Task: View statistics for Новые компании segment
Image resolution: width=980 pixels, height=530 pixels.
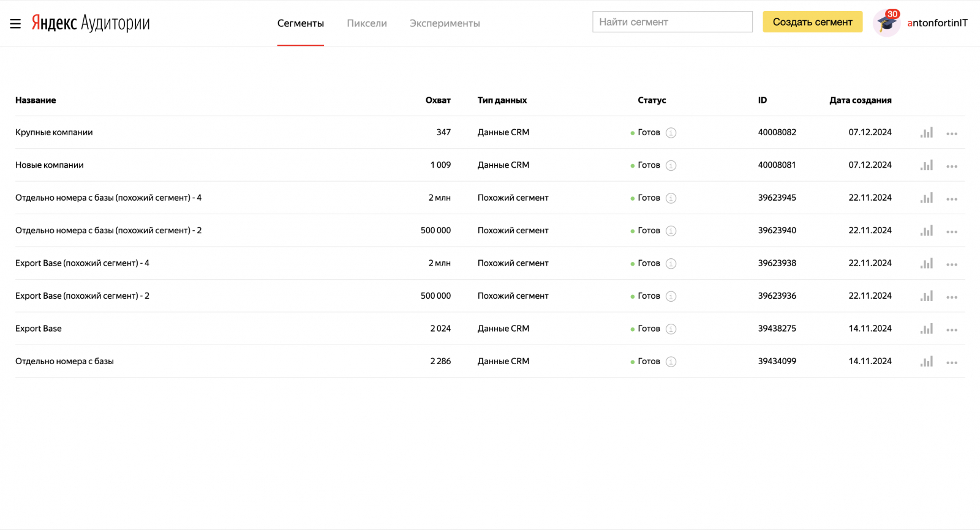Action: pyautogui.click(x=926, y=165)
